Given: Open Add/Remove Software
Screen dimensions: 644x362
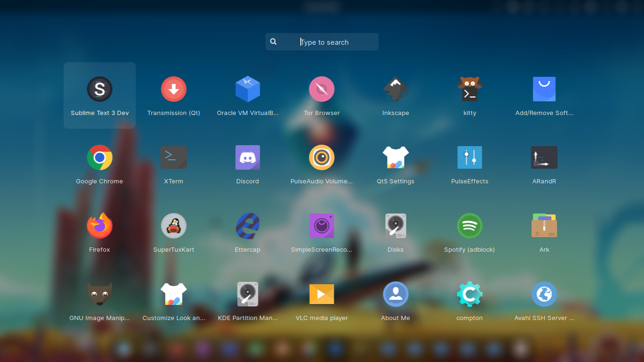Looking at the screenshot, I should [544, 89].
